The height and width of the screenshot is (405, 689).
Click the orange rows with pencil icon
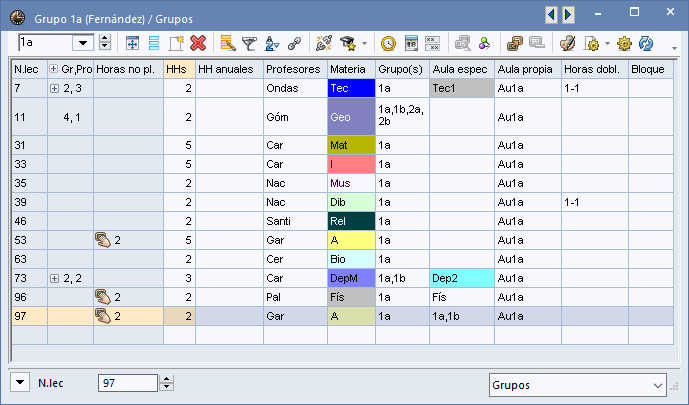pyautogui.click(x=228, y=43)
